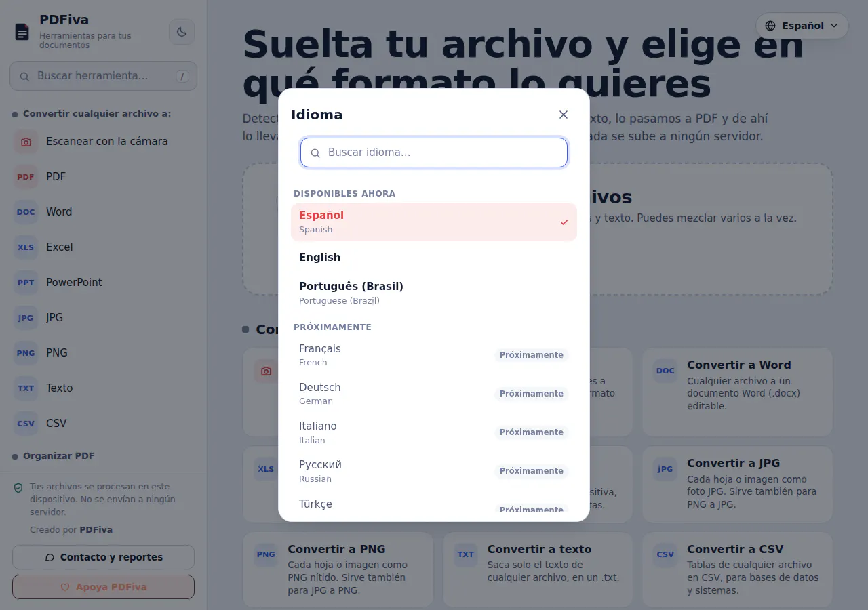The width and height of the screenshot is (868, 610).
Task: Click the Próximamente badge next to Deutsch
Action: (532, 394)
